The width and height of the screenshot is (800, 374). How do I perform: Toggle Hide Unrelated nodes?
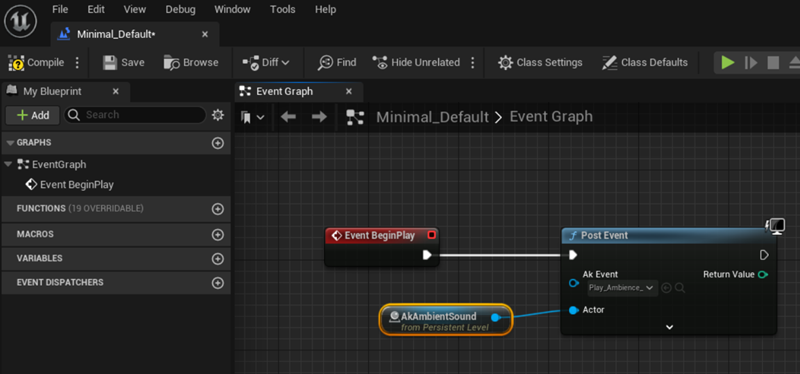click(415, 63)
